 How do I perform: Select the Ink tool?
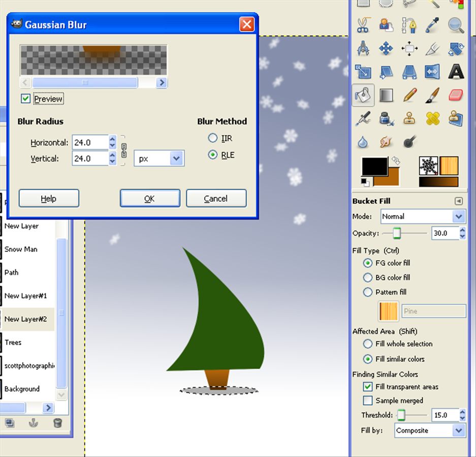tap(386, 119)
